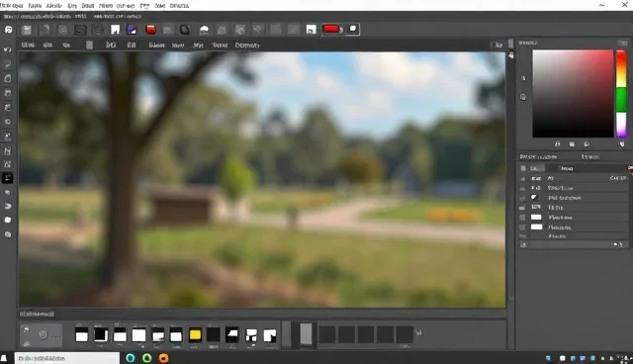This screenshot has width=633, height=364.
Task: Click the lower small icon left of color square
Action: tap(523, 97)
